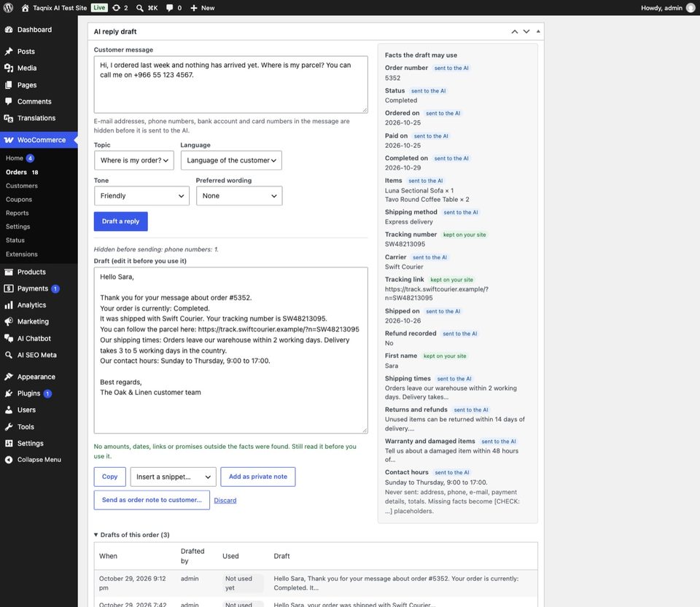Open the Insert a snippet dropdown
Screen dimensions: 700x607
click(x=174, y=477)
